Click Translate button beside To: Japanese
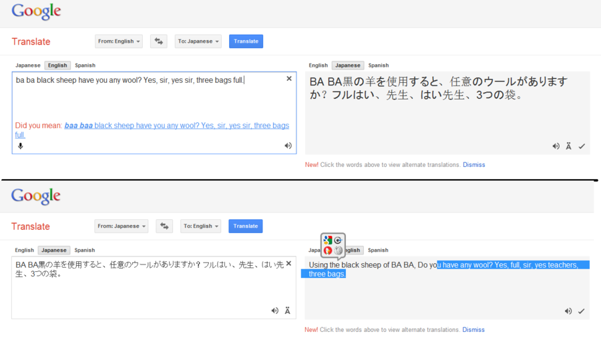This screenshot has height=364, width=601. click(x=246, y=41)
